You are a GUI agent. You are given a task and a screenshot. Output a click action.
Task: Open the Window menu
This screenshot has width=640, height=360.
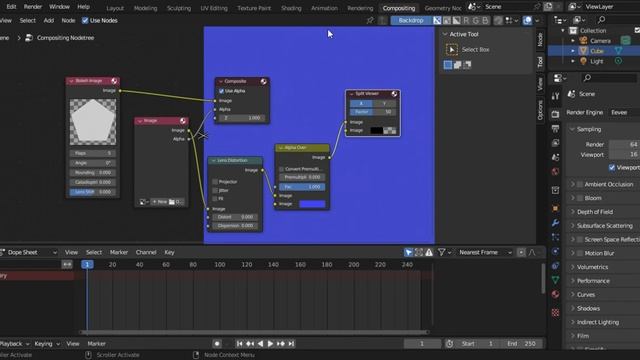click(59, 7)
